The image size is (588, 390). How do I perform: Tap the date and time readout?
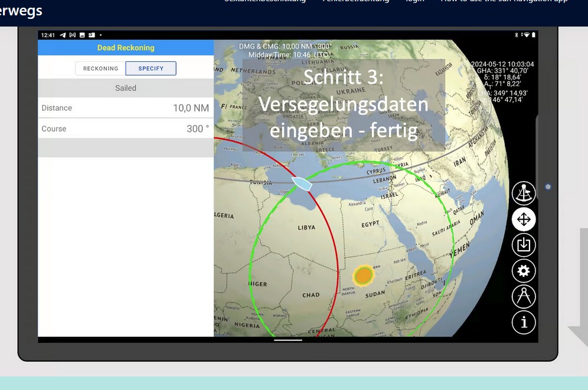[x=502, y=64]
